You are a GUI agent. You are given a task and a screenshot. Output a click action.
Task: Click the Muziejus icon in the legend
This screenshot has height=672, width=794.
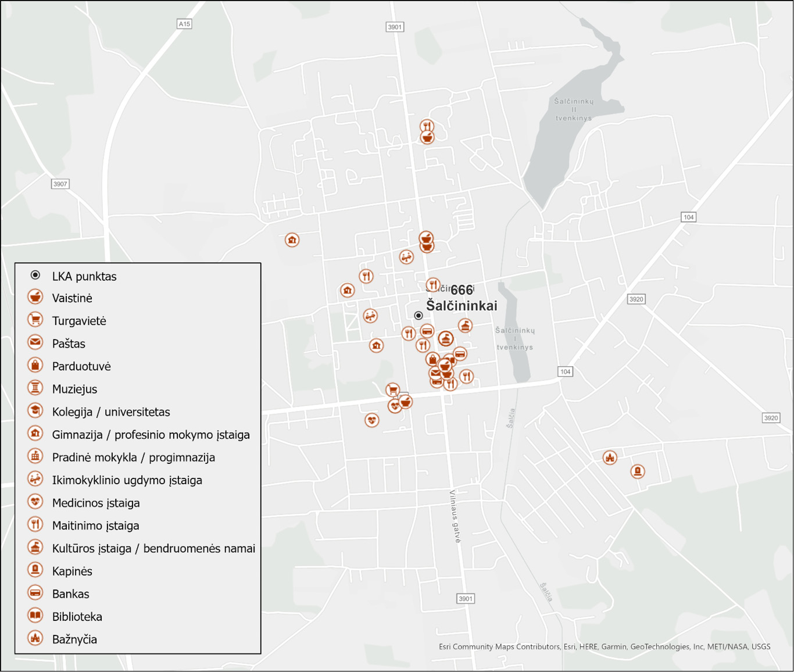pyautogui.click(x=35, y=388)
